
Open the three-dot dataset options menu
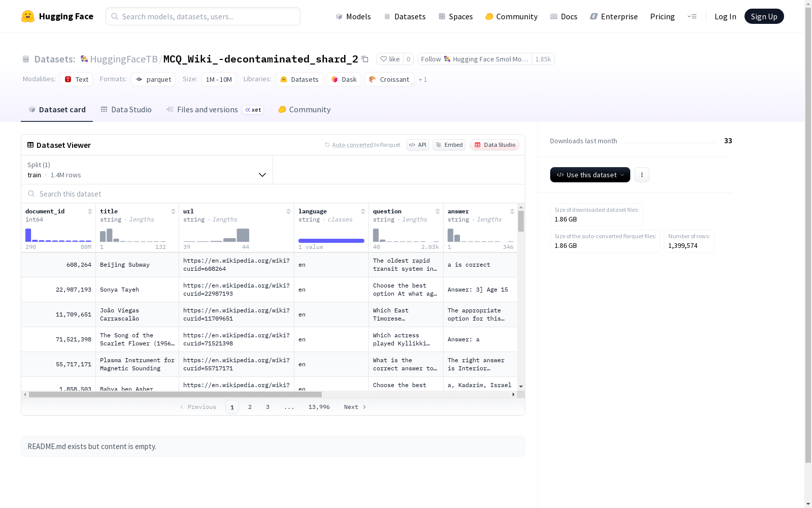642,175
